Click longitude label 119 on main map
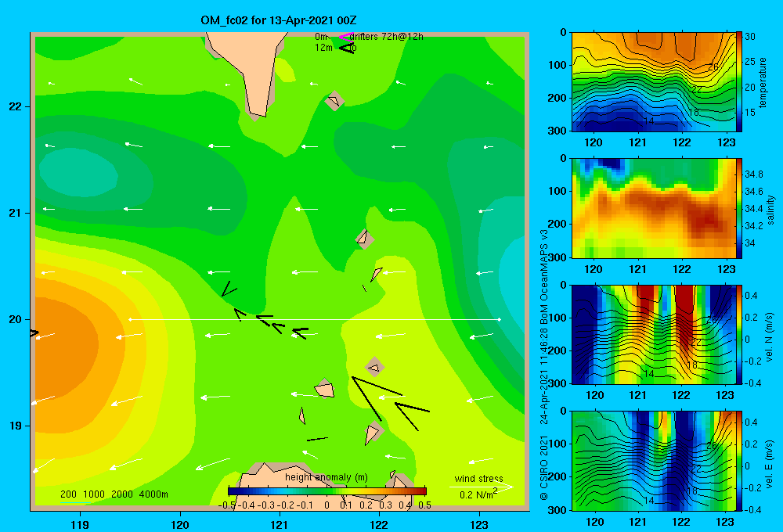Screen dimensions: 783x532 coord(81,524)
